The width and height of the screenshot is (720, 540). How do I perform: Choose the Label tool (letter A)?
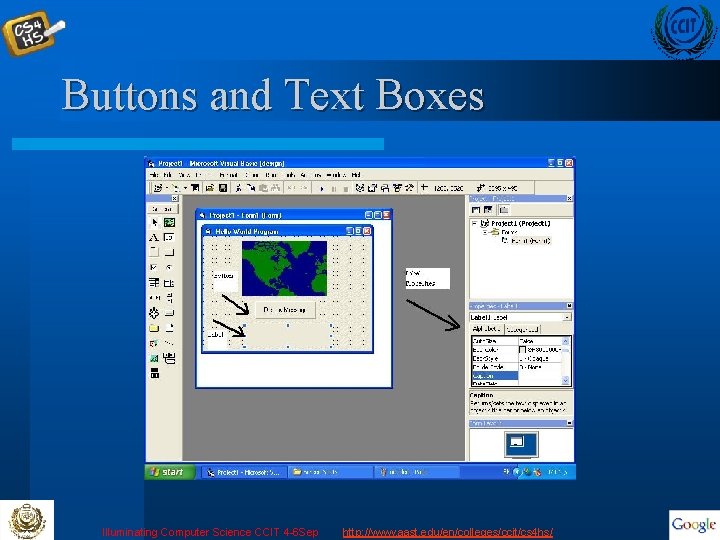tap(154, 237)
